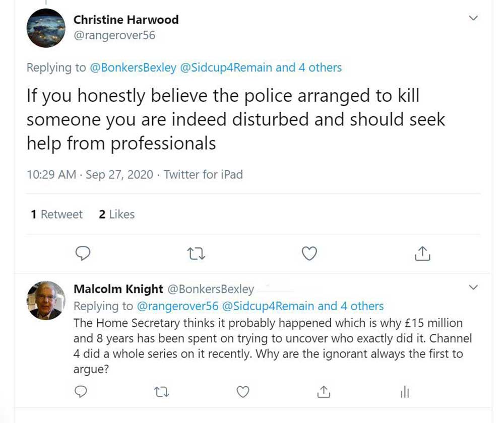The image size is (504, 423).
Task: Show the 1 Retweet list
Action: (56, 215)
